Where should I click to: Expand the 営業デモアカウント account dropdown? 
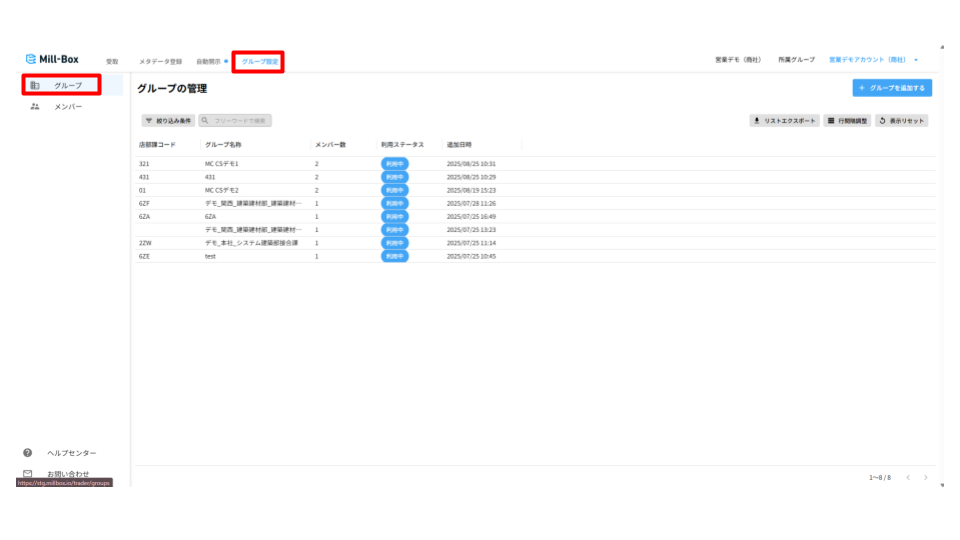click(874, 61)
